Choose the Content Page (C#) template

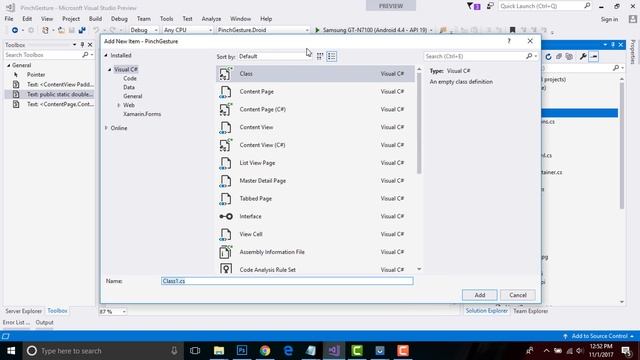point(315,109)
